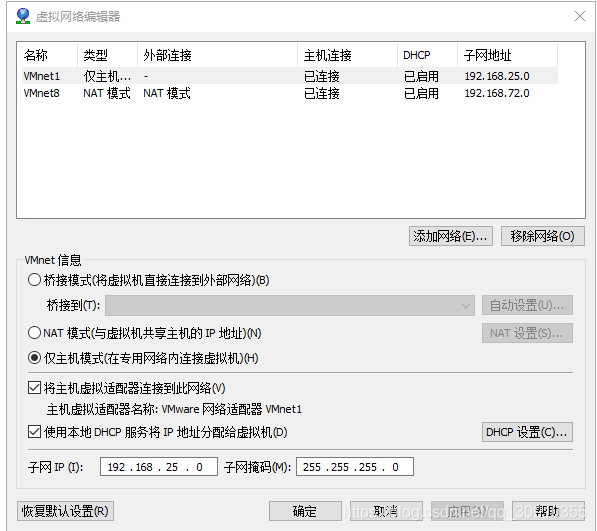Viewport: 597px width, 531px height.
Task: Select the NAT 模式 radio button
Action: [34, 333]
